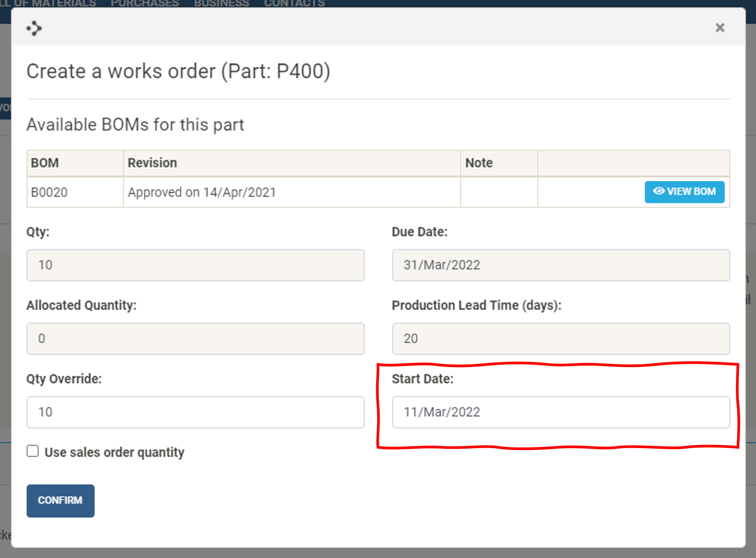This screenshot has width=756, height=558.
Task: Open the CONTACTS menu
Action: pos(294,3)
